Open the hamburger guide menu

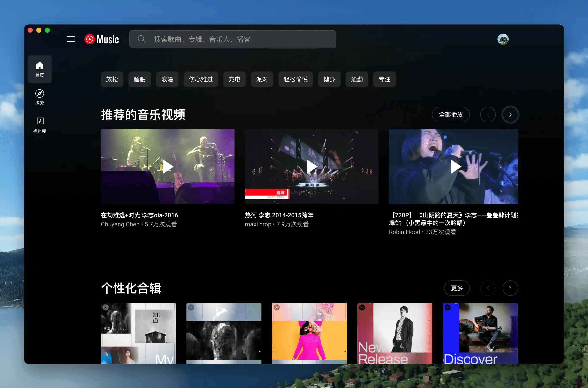click(70, 39)
